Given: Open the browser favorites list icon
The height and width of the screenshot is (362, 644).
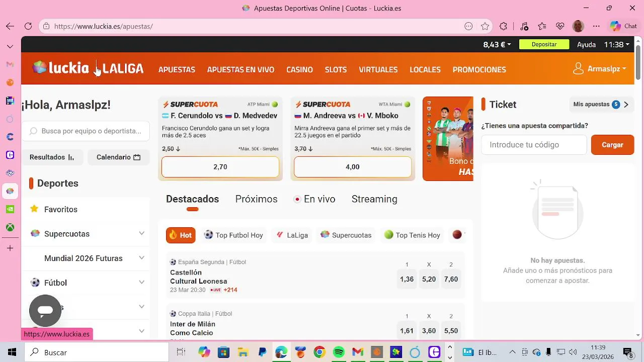Looking at the screenshot, I should pos(542,26).
